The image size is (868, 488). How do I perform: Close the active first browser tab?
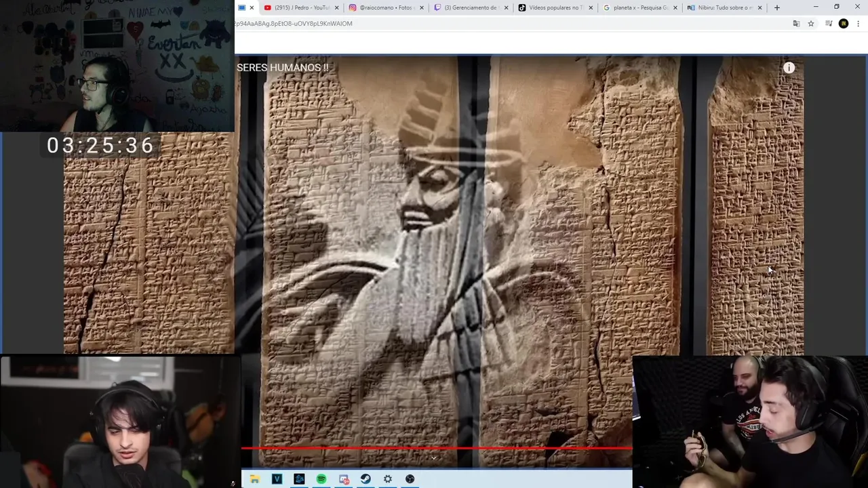pyautogui.click(x=252, y=7)
